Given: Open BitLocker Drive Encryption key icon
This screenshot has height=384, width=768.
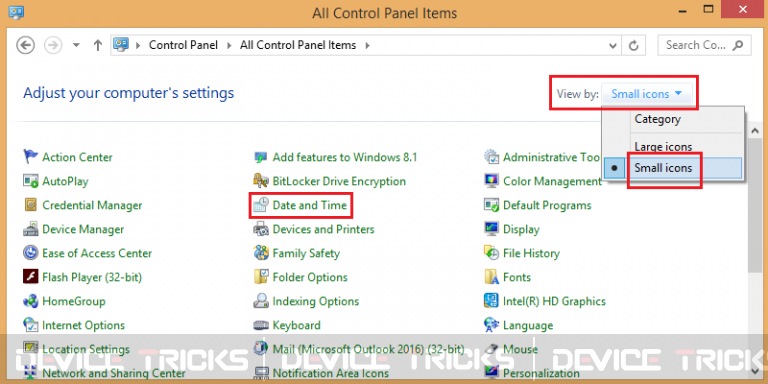Looking at the screenshot, I should point(261,181).
